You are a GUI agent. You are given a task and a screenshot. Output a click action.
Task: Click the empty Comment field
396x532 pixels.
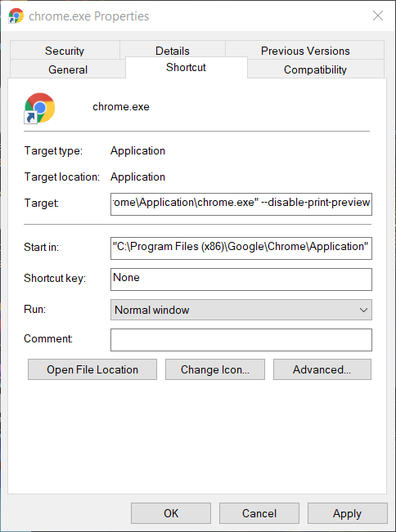241,340
